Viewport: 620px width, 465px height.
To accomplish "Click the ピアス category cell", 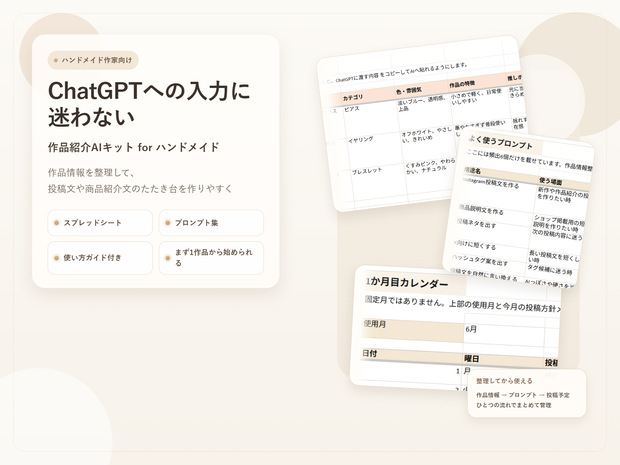I will click(352, 109).
